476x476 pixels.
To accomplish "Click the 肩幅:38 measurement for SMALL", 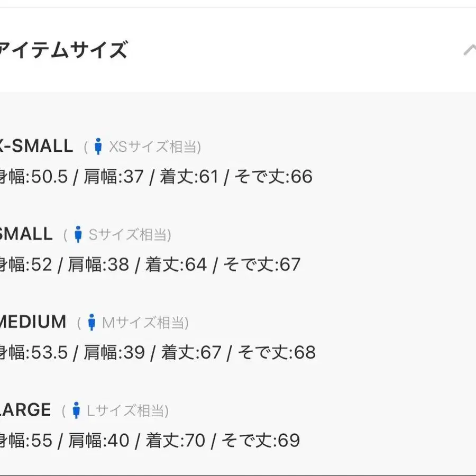I will pyautogui.click(x=99, y=264).
